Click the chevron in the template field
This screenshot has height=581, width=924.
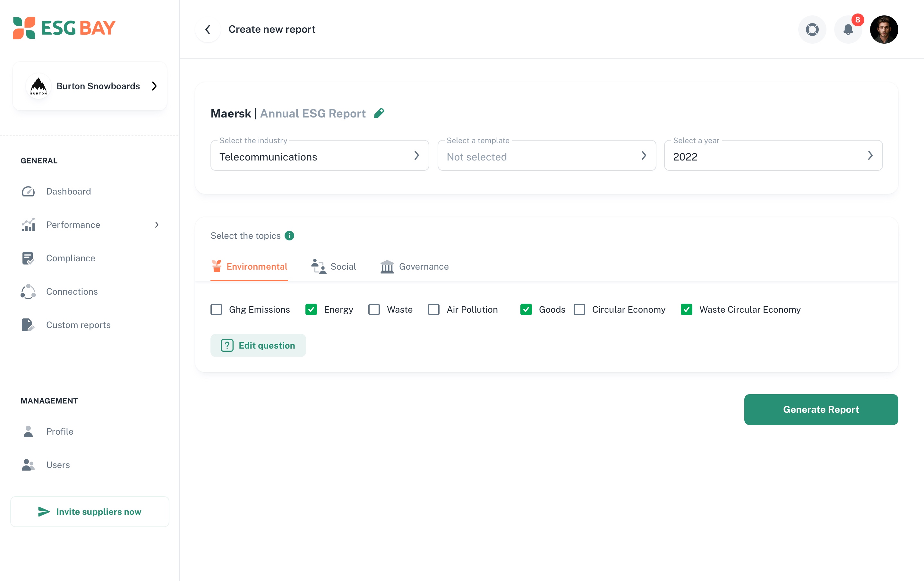[x=644, y=156]
